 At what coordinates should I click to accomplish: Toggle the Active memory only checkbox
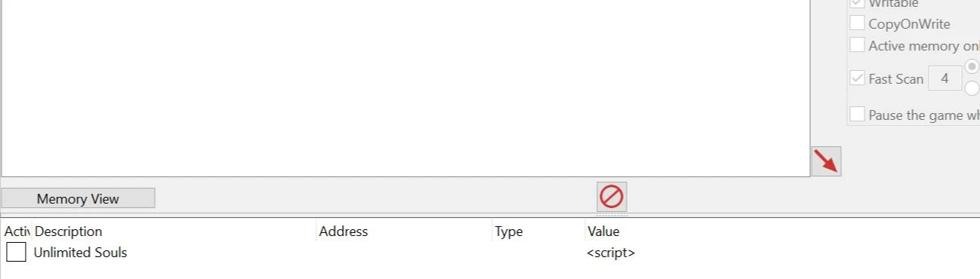(x=857, y=45)
